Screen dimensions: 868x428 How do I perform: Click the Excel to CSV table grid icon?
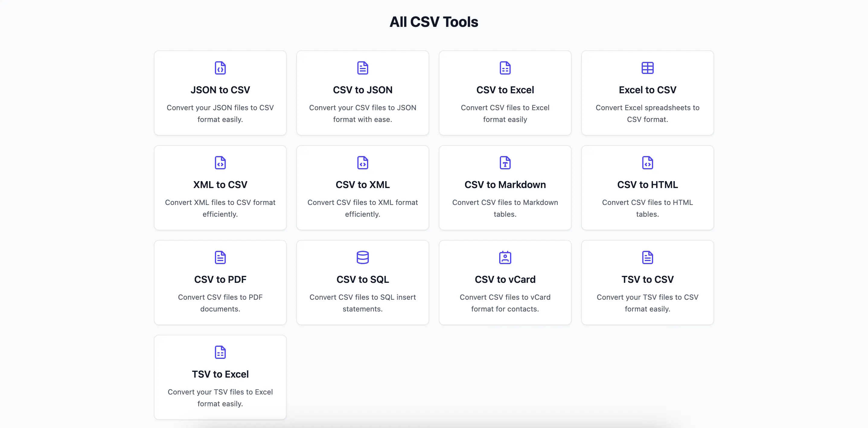(647, 68)
